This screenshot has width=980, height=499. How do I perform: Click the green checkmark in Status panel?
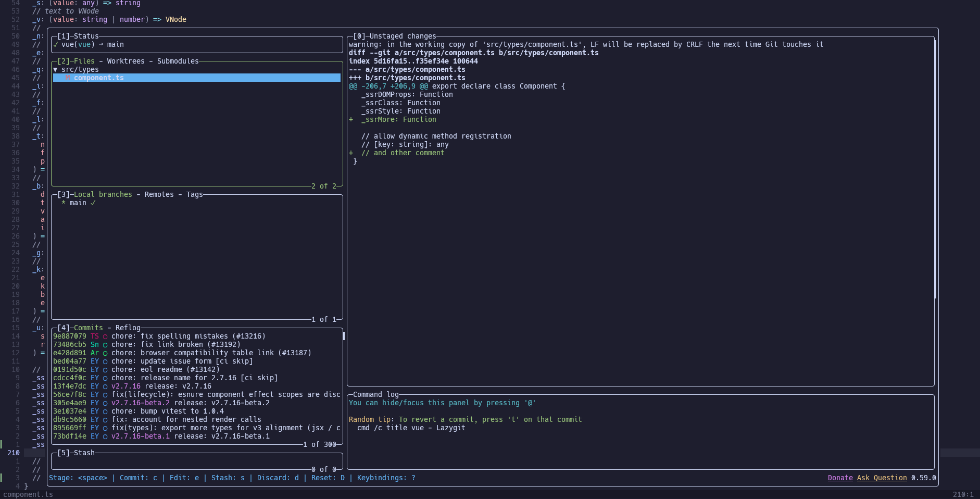(55, 45)
